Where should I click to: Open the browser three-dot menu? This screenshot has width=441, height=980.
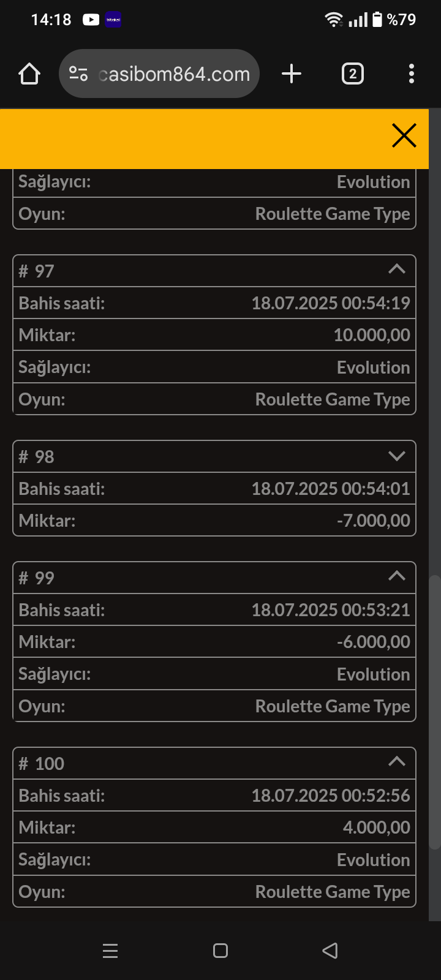pos(411,74)
